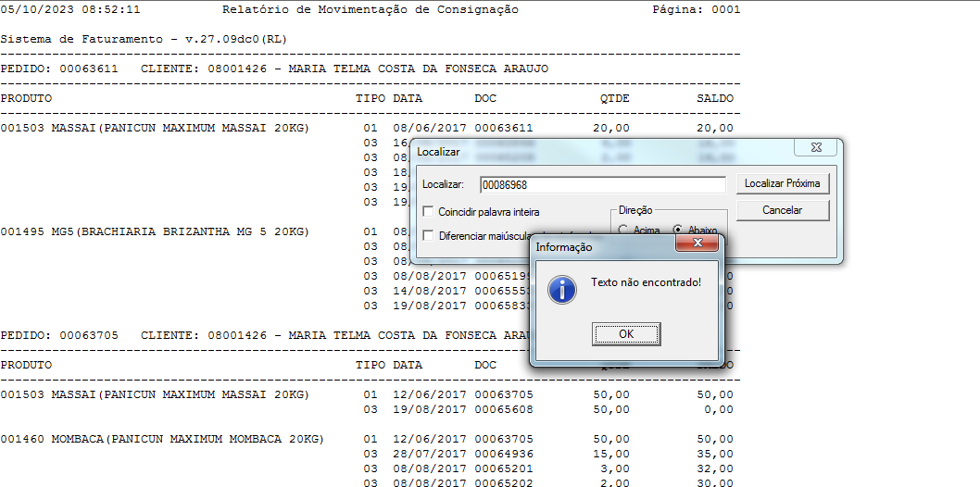Viewport: 980px width, 487px height.
Task: Confirm the 'Texto não encontrado!' message with OK
Action: point(626,334)
